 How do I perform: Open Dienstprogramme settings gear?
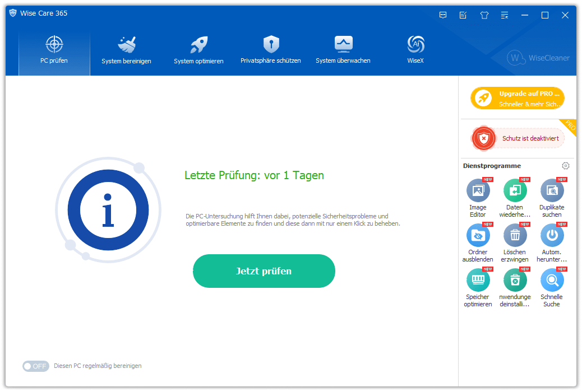click(565, 166)
